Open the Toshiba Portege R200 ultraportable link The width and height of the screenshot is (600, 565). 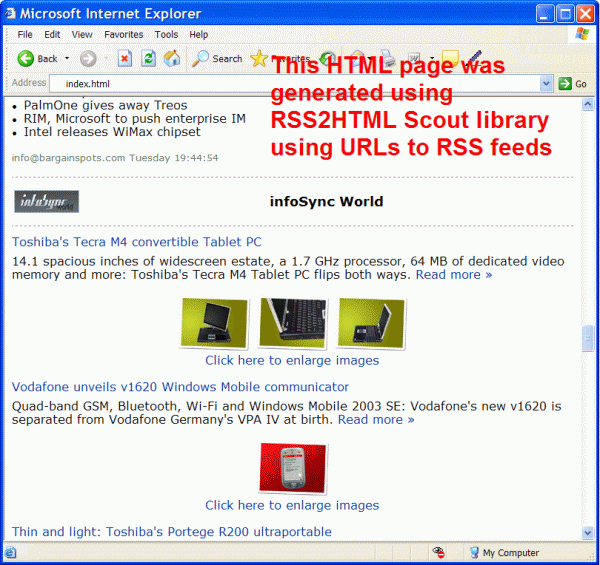pyautogui.click(x=171, y=532)
